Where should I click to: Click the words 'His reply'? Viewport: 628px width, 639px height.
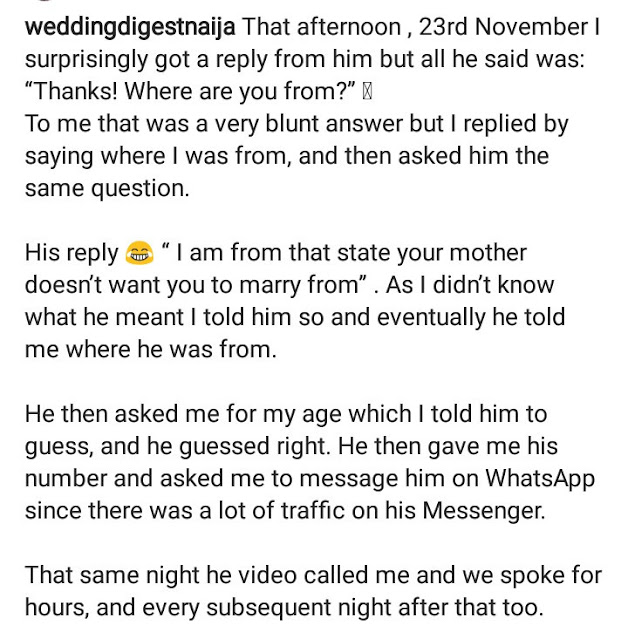pos(71,253)
